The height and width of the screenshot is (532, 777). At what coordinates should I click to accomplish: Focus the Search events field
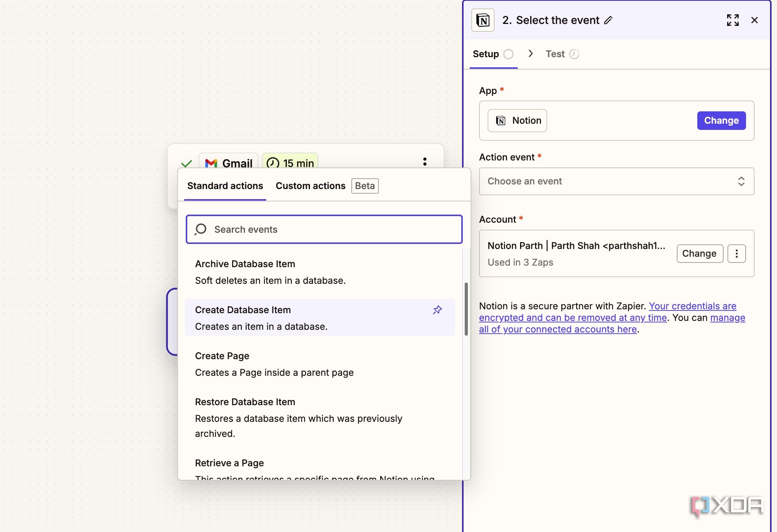[324, 229]
